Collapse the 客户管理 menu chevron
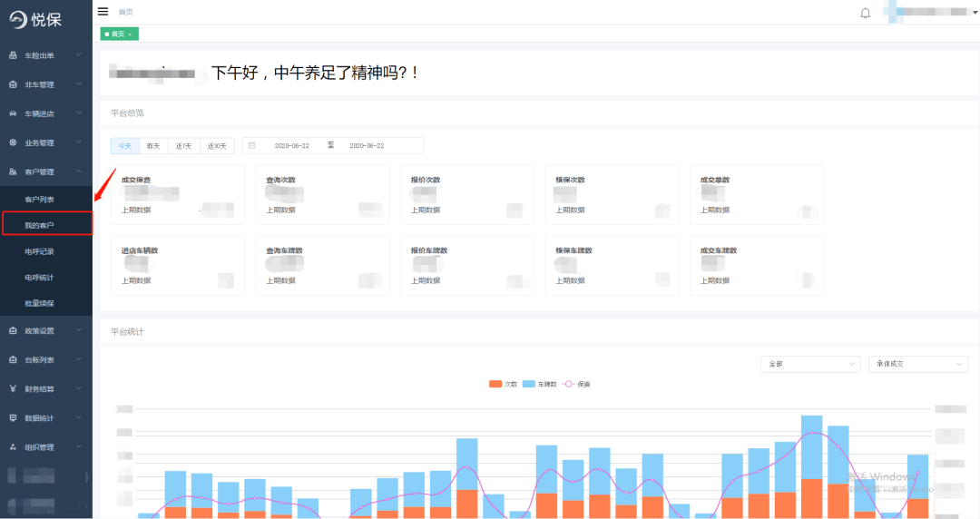The image size is (980, 519). coord(79,171)
